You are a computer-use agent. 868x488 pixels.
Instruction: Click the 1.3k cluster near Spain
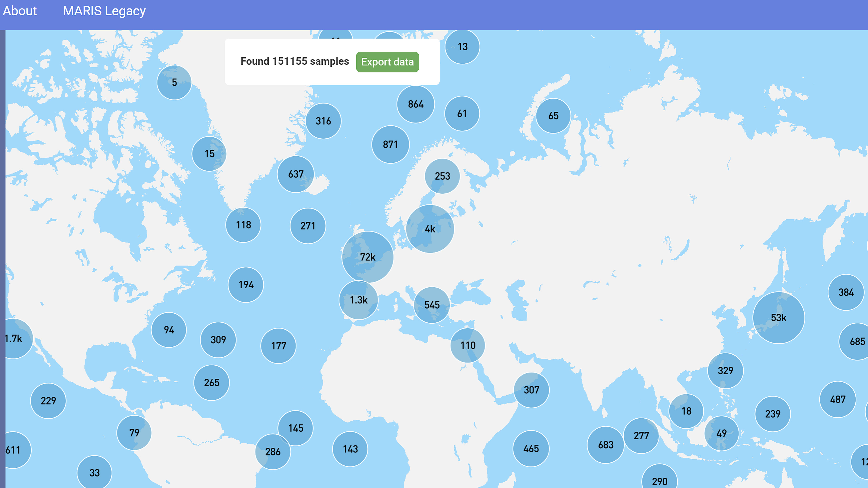pyautogui.click(x=358, y=300)
